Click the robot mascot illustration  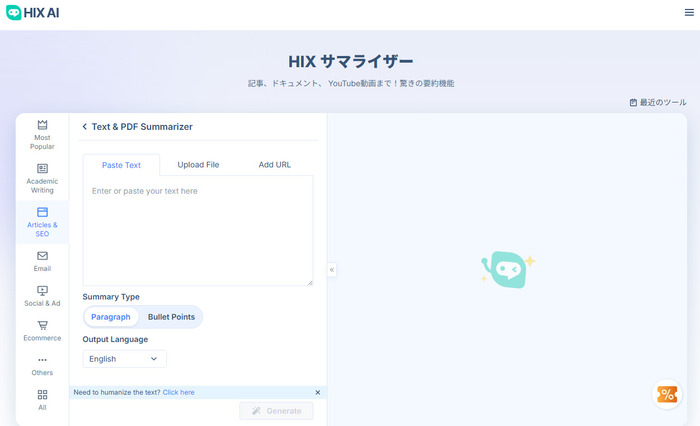point(508,269)
